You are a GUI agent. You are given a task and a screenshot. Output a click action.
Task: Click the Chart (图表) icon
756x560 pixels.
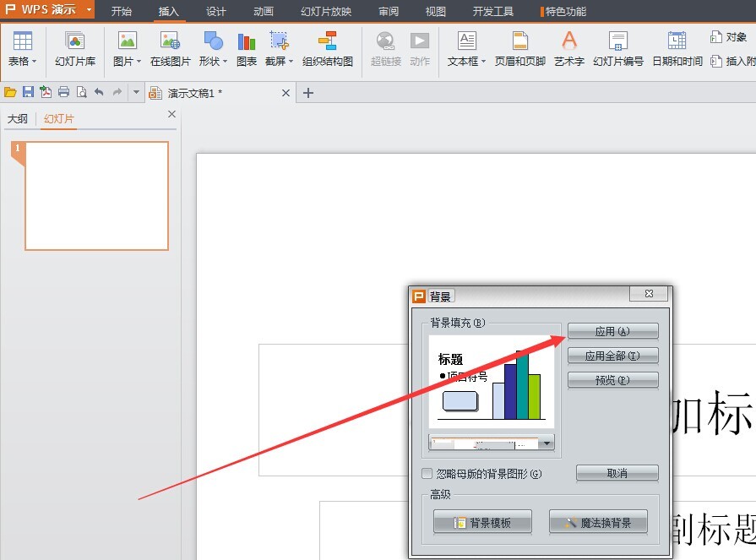tap(247, 48)
